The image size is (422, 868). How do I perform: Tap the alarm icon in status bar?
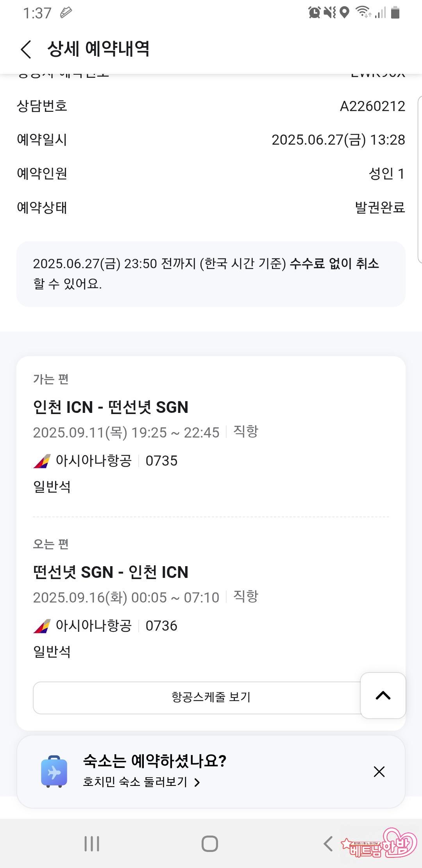click(314, 13)
